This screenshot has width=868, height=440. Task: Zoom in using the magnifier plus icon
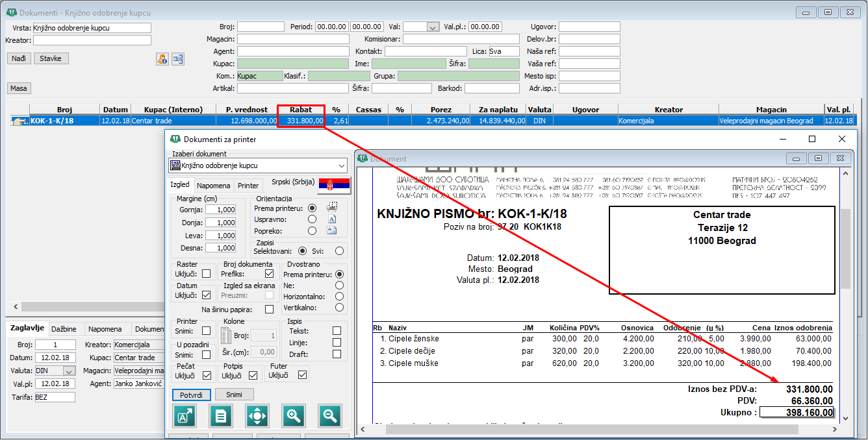(294, 415)
